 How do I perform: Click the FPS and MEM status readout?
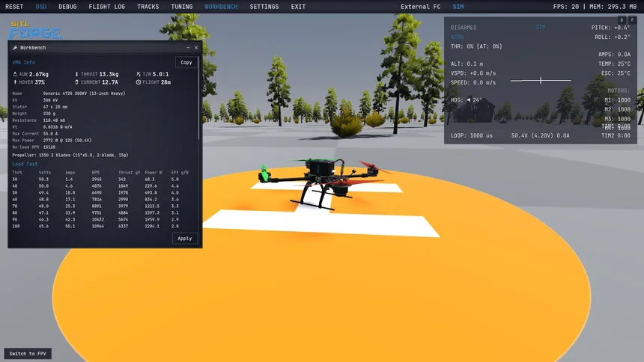pyautogui.click(x=595, y=7)
